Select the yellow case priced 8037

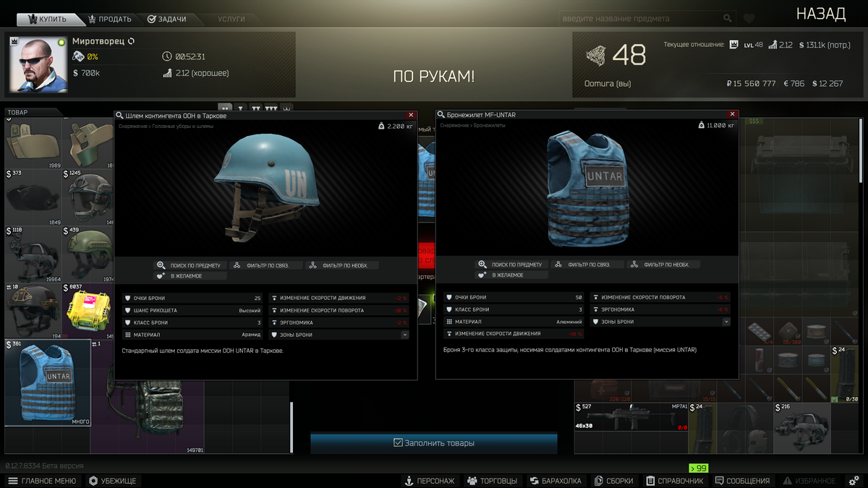click(88, 310)
